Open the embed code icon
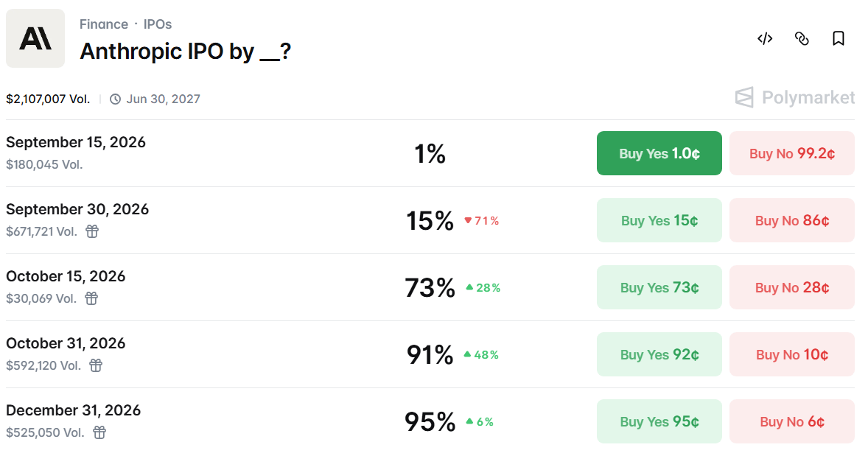Image resolution: width=868 pixels, height=467 pixels. 765,39
